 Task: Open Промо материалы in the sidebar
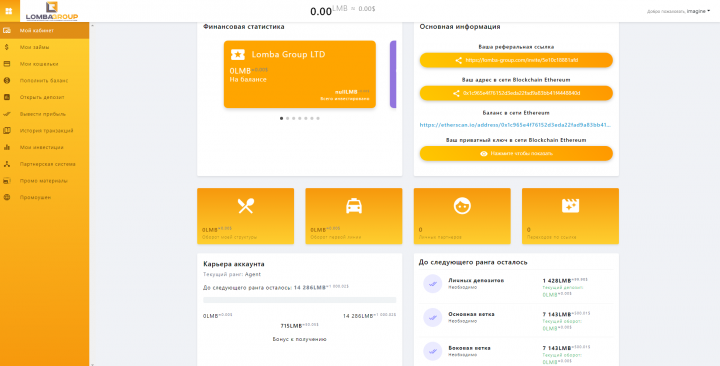pos(45,181)
